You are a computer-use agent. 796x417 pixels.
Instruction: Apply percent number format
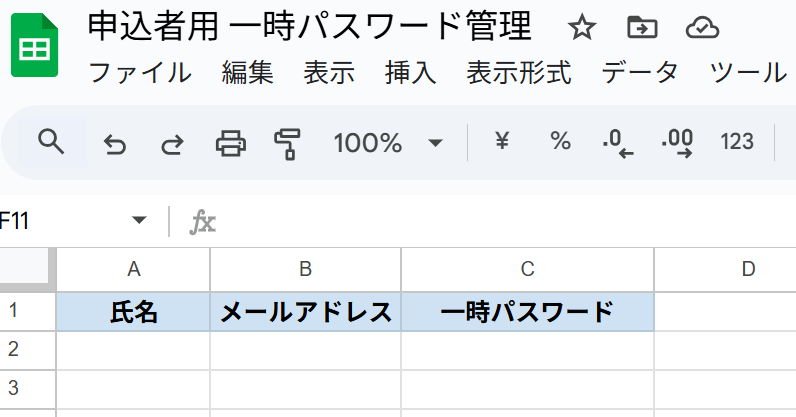(560, 141)
